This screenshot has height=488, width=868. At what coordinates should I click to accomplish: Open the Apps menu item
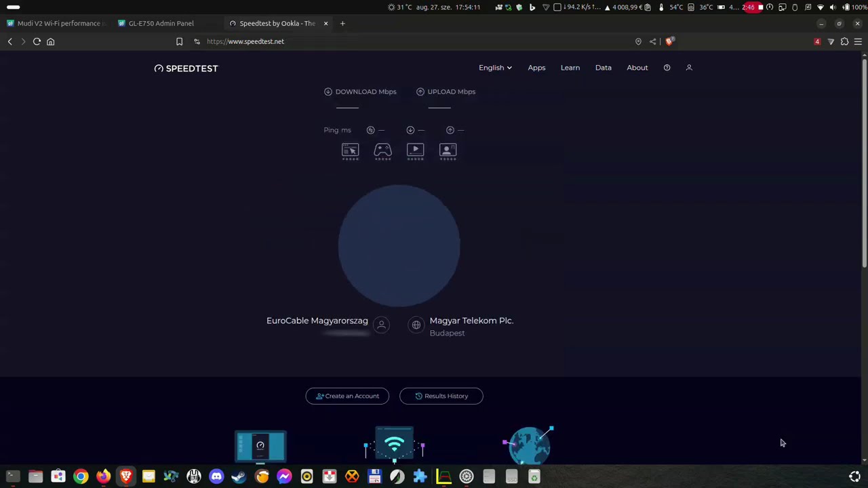coord(536,68)
